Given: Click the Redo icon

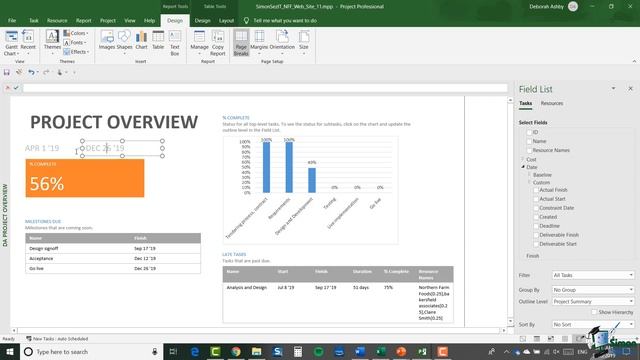Looking at the screenshot, I should tap(46, 72).
